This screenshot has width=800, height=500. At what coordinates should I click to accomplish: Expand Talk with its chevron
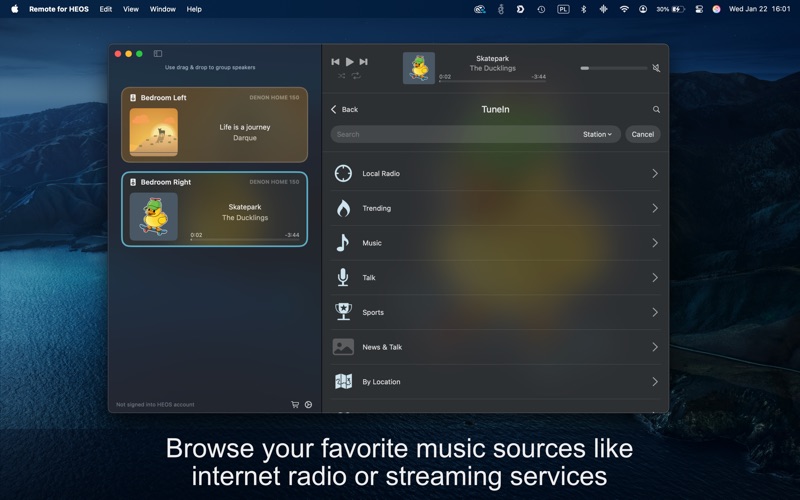coord(655,278)
